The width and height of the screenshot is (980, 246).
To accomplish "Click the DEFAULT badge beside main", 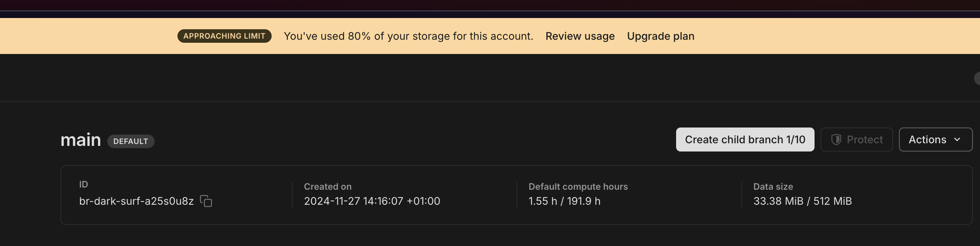I will pos(131,141).
